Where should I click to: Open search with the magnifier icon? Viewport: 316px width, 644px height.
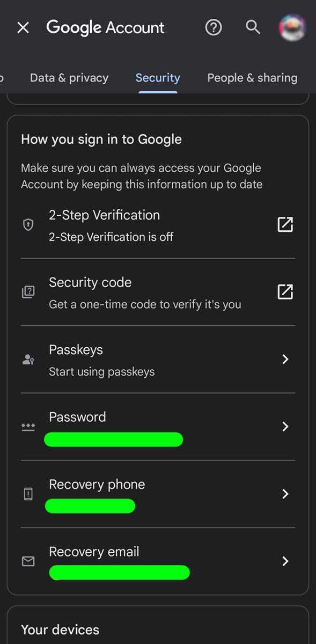[x=253, y=27]
